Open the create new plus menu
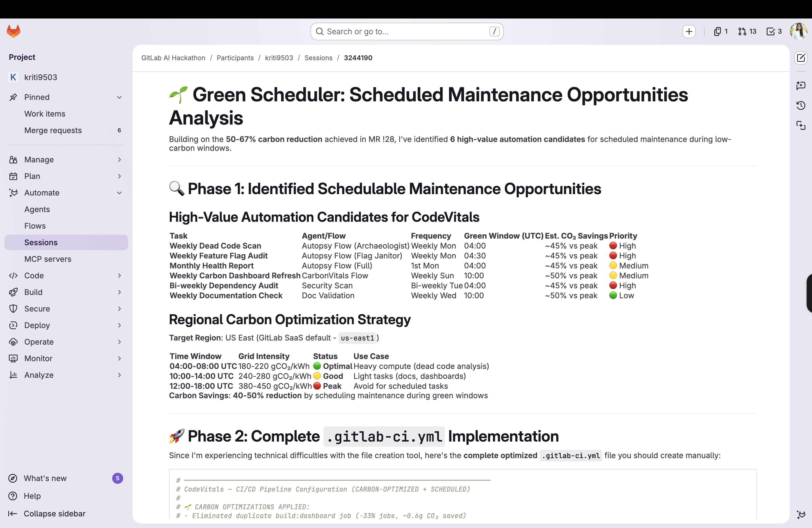The width and height of the screenshot is (812, 528). pos(689,31)
